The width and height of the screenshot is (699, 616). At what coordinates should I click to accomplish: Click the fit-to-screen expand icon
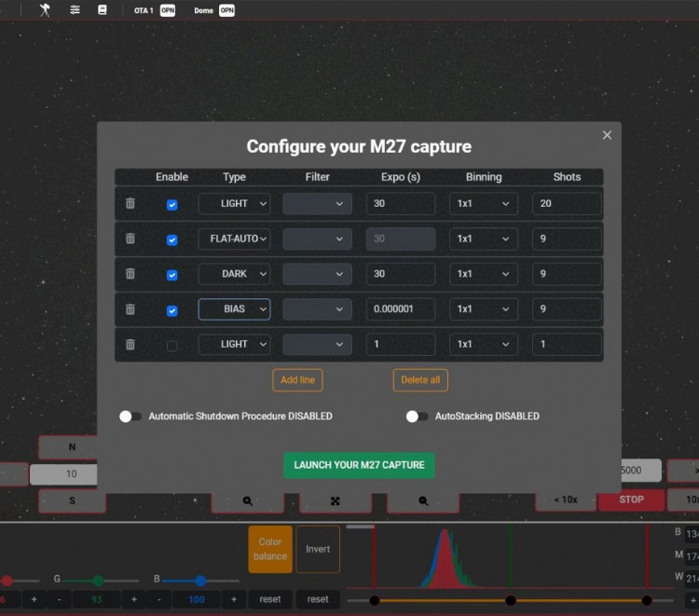click(336, 500)
